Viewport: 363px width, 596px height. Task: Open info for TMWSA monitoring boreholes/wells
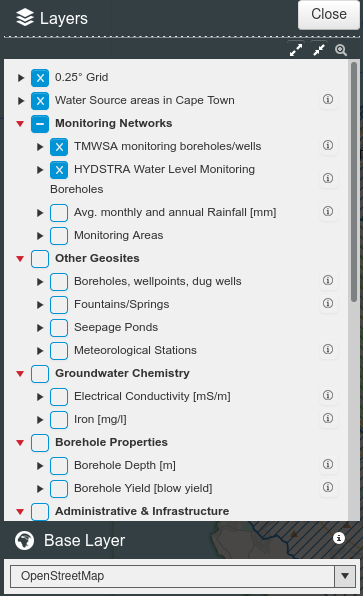click(x=328, y=146)
